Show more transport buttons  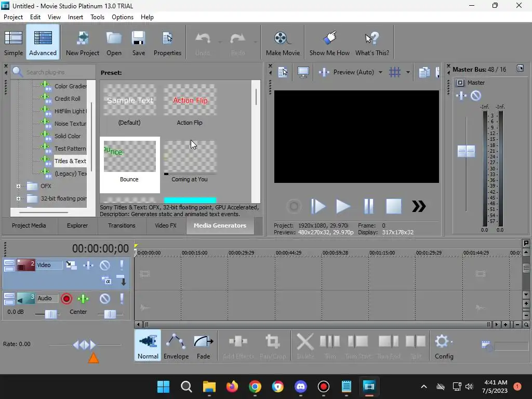coord(419,206)
